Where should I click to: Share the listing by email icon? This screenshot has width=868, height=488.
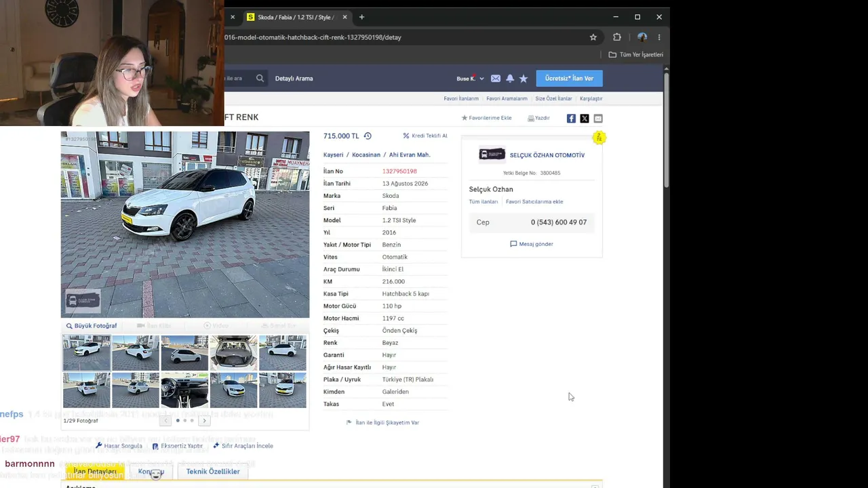pyautogui.click(x=598, y=119)
